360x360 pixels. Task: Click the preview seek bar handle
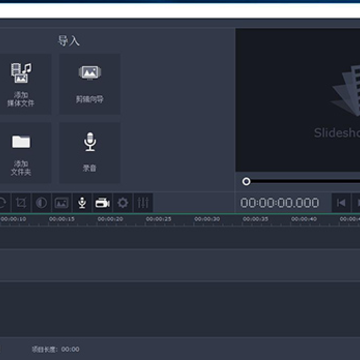[246, 181]
